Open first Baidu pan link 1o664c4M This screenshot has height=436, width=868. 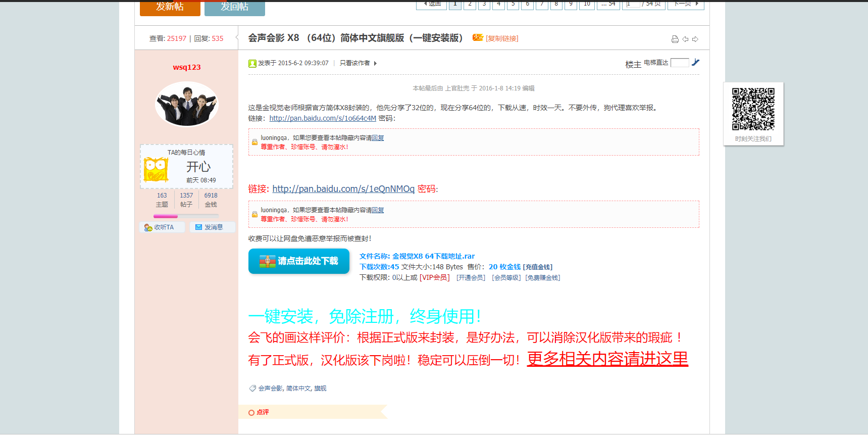(x=323, y=118)
